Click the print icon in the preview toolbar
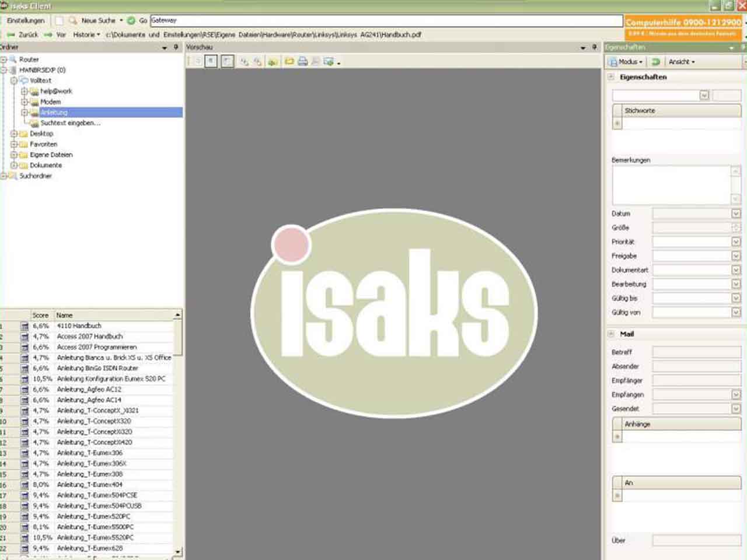 302,61
